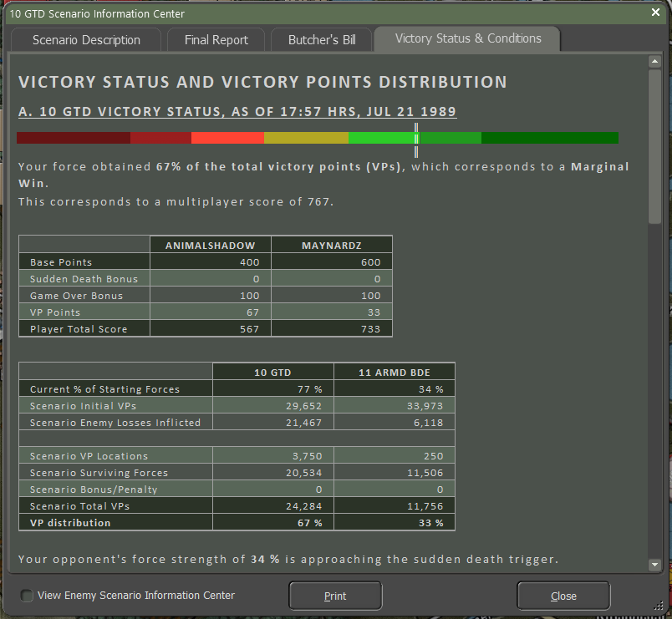Click the window resize grip in corner

tap(659, 606)
